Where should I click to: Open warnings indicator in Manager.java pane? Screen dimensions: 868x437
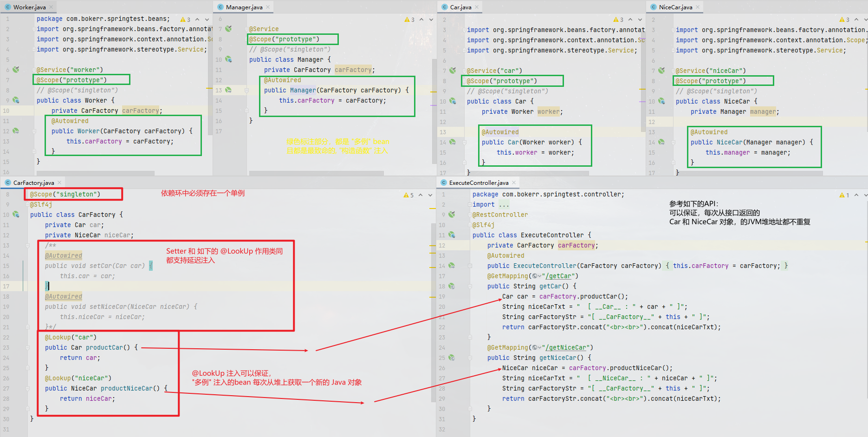click(410, 20)
